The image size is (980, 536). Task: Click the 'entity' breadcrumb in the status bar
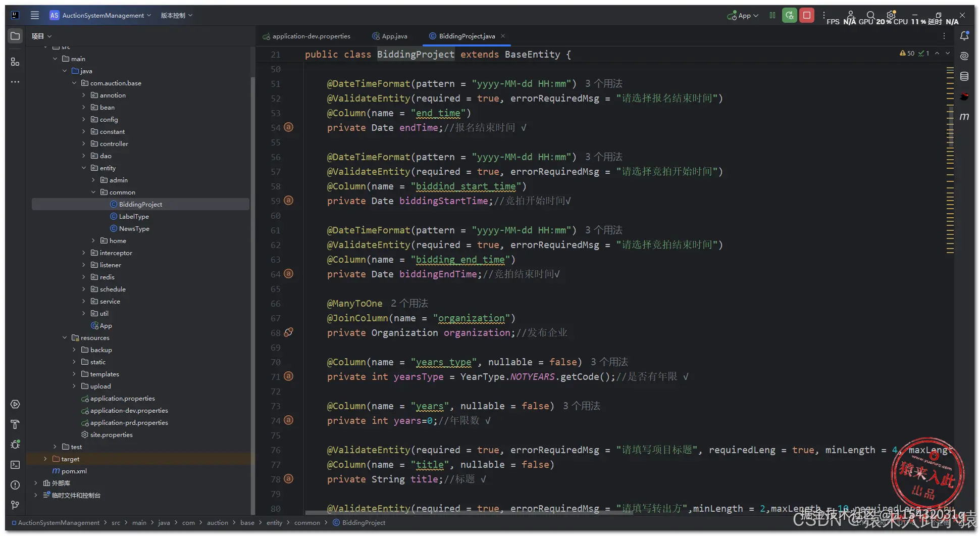tap(274, 522)
